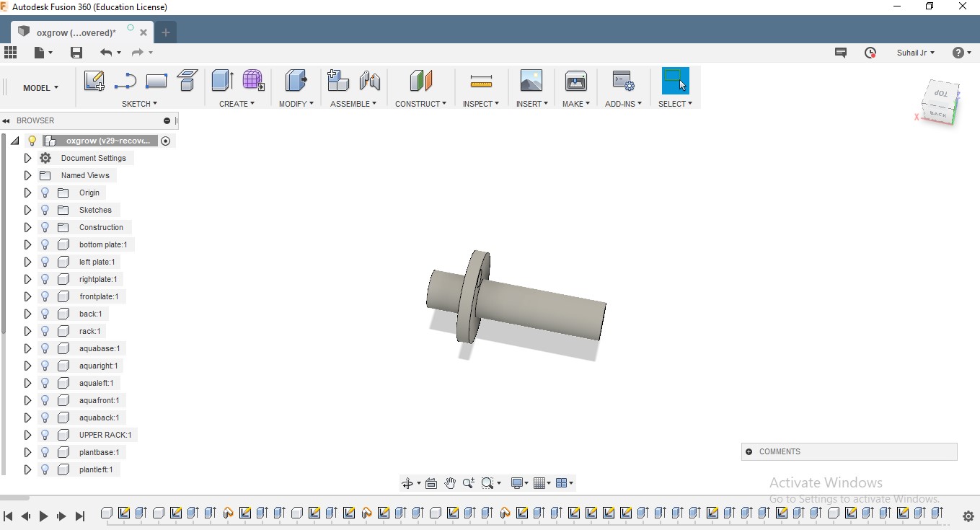
Task: Open the Data Panel grid icon
Action: pyautogui.click(x=11, y=53)
